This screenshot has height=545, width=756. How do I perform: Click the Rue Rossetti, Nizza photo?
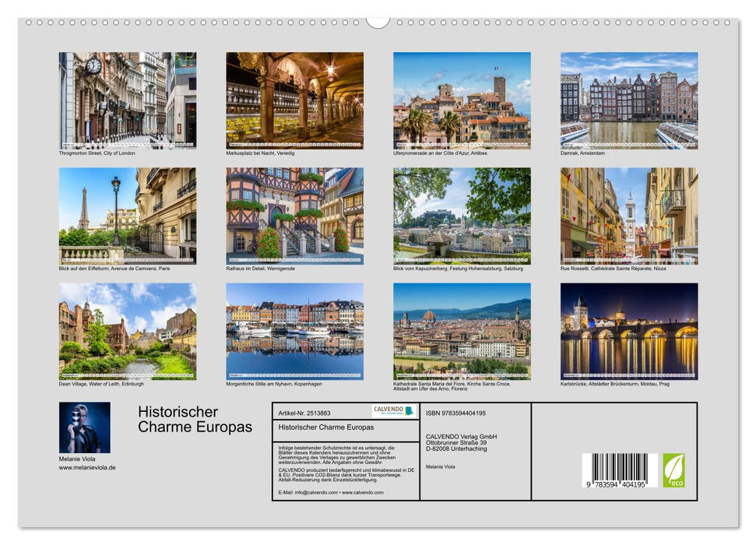click(629, 216)
